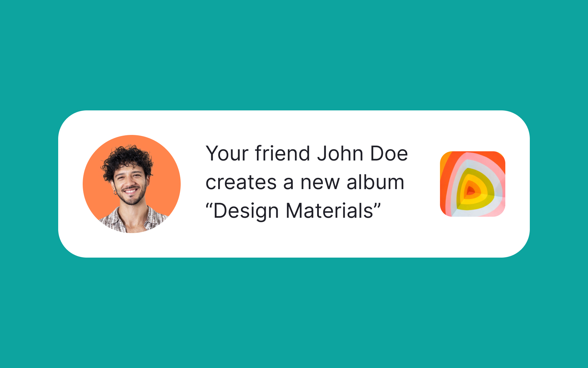Open John Doe's round profile avatar
Viewport: 588px width, 368px height.
(x=132, y=184)
